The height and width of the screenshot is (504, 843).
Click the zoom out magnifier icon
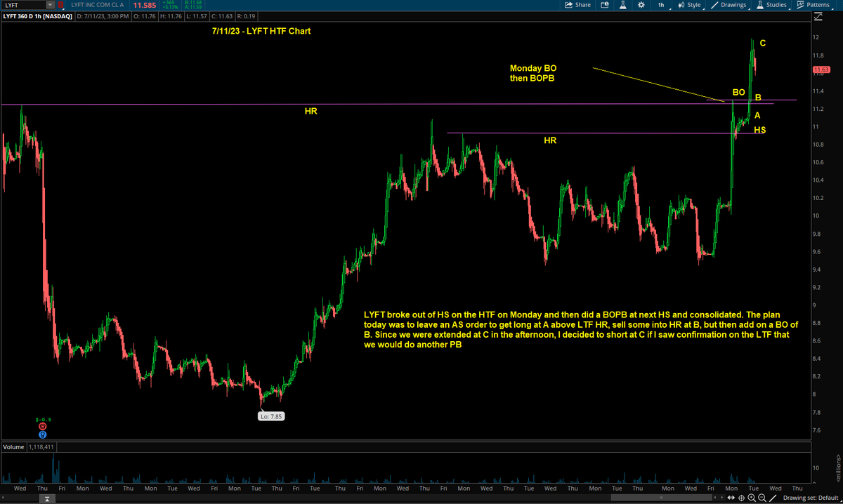pos(762,498)
